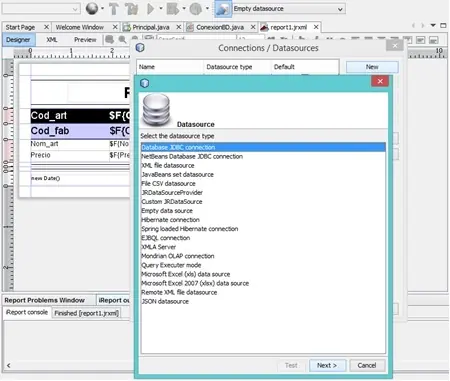450x381 pixels.
Task: Click the Run Project play icon
Action: (150, 9)
